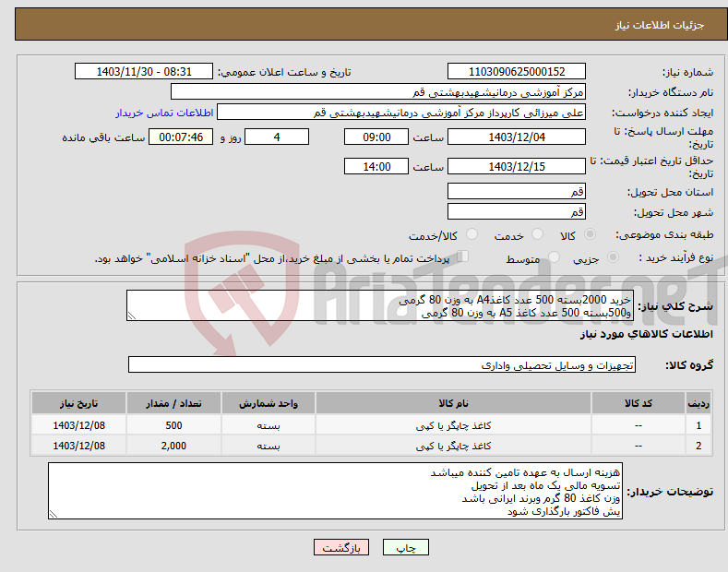Click the buyer organization name field

[378, 92]
